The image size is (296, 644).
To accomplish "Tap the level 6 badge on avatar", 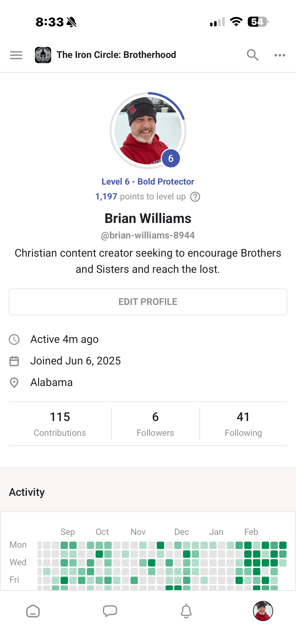I will click(x=171, y=158).
